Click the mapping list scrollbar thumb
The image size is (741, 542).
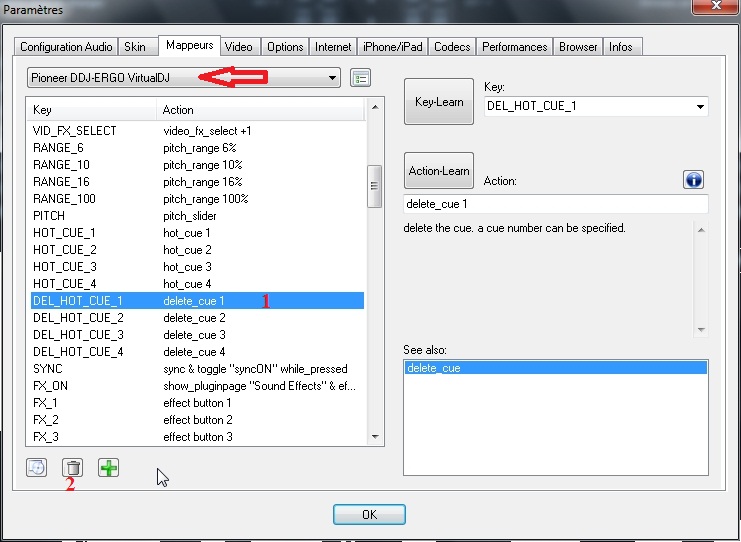click(x=374, y=186)
